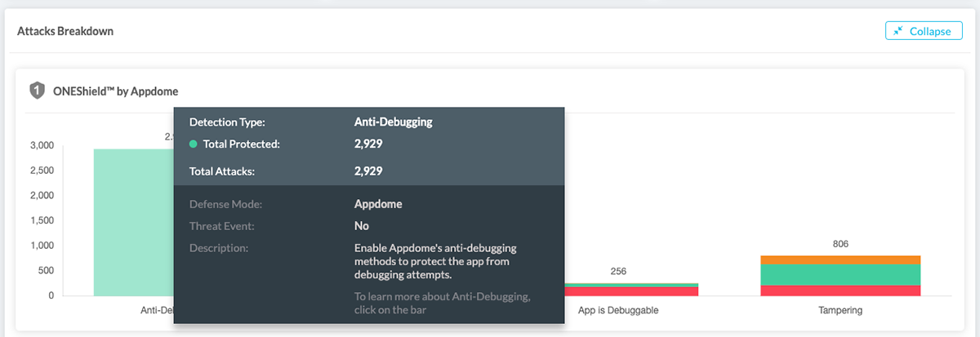
Task: Click the 256 value label
Action: click(x=618, y=271)
